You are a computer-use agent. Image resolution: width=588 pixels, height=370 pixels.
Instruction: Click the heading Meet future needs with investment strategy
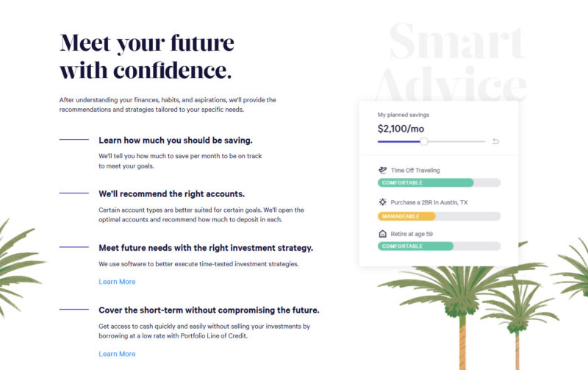[206, 248]
